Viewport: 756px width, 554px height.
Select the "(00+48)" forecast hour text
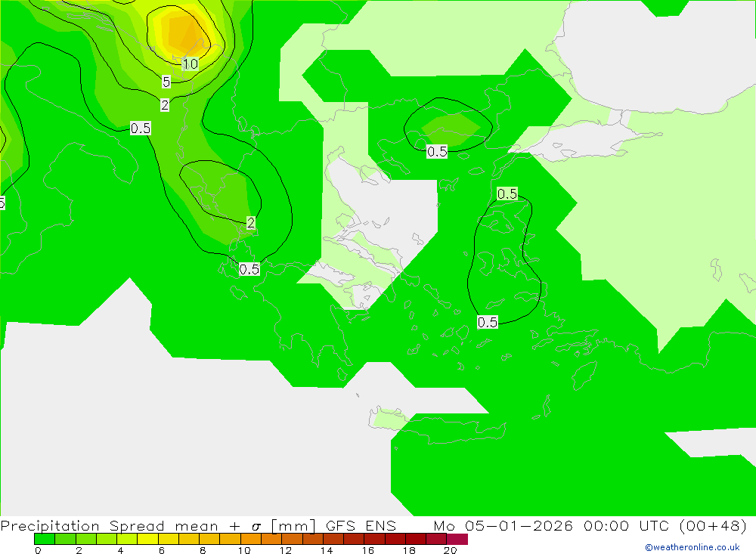[712, 526]
